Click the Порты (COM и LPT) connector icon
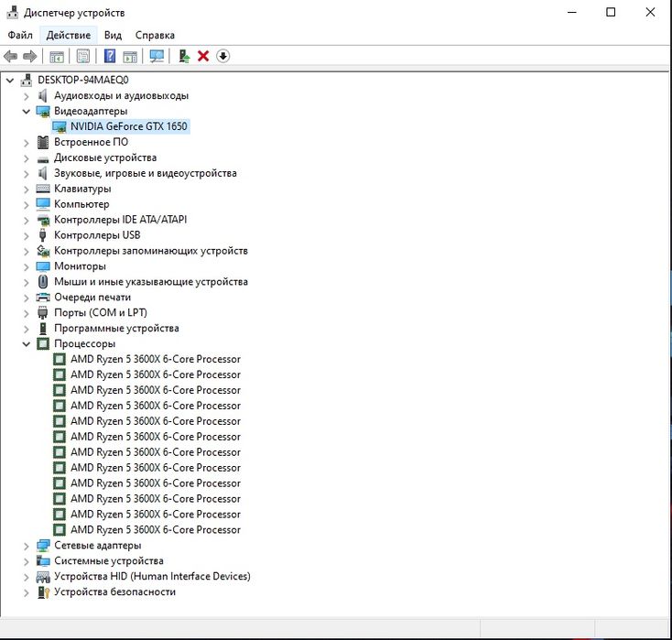The width and height of the screenshot is (672, 640). (42, 313)
